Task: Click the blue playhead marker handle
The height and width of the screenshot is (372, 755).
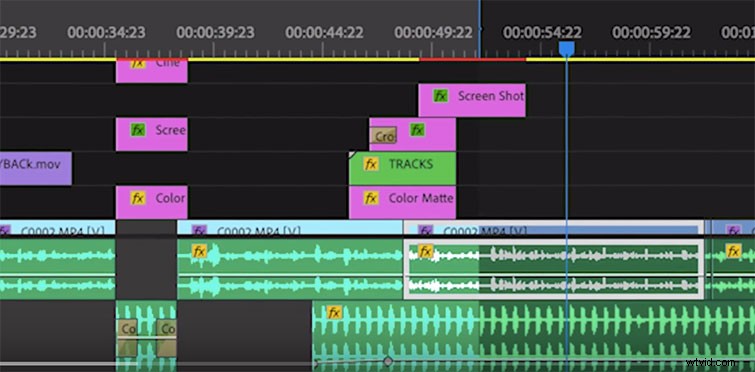Action: tap(566, 49)
